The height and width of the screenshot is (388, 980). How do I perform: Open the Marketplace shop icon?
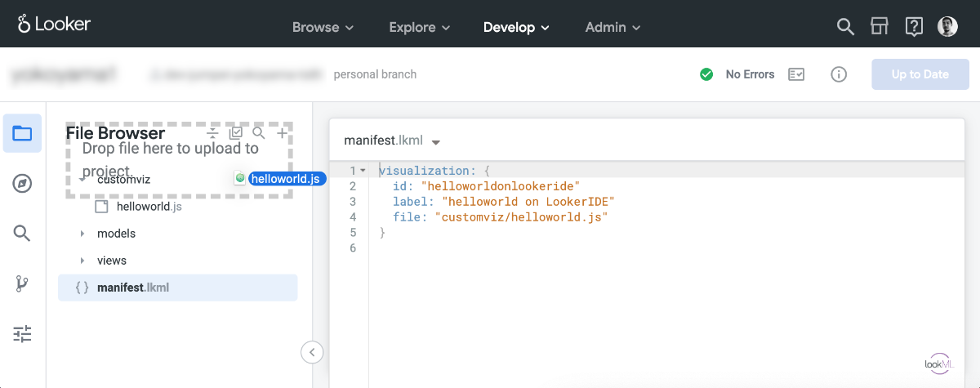point(880,27)
